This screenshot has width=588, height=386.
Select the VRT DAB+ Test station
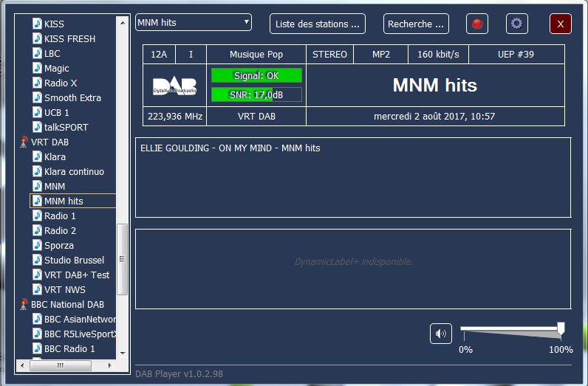(x=77, y=275)
